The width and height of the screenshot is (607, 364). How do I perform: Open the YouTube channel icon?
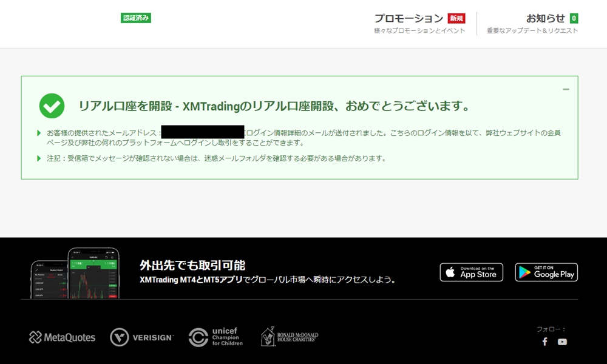(561, 342)
